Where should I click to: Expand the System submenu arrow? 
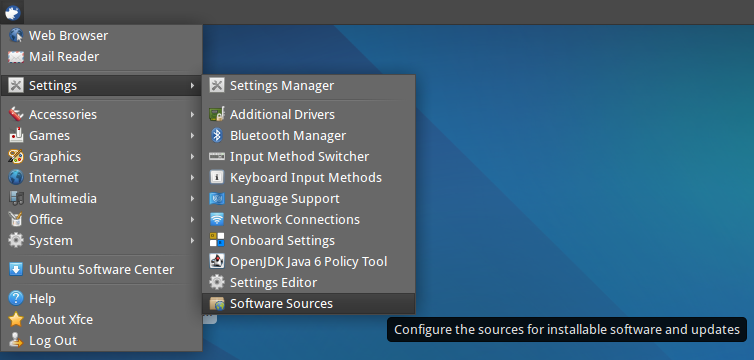click(192, 240)
